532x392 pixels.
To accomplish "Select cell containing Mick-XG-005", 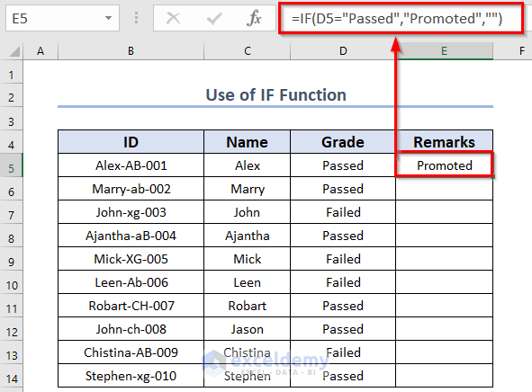I will [131, 259].
